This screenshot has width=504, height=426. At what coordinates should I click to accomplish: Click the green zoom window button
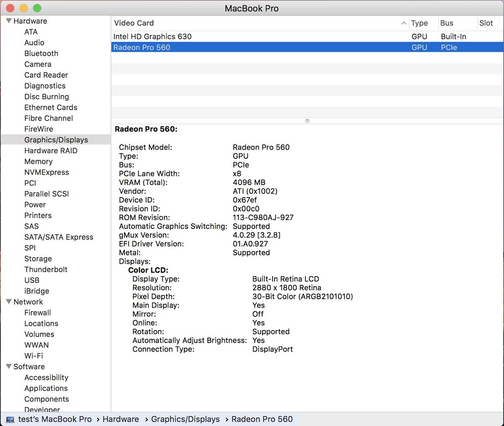pyautogui.click(x=37, y=8)
